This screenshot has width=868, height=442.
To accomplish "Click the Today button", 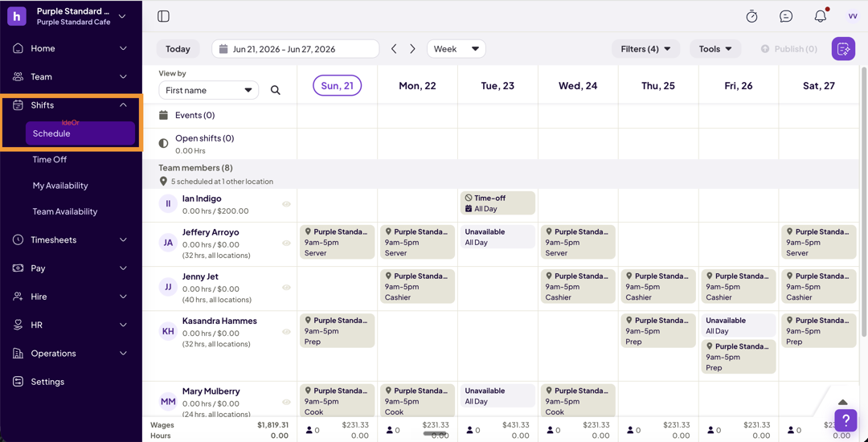I will coord(178,49).
